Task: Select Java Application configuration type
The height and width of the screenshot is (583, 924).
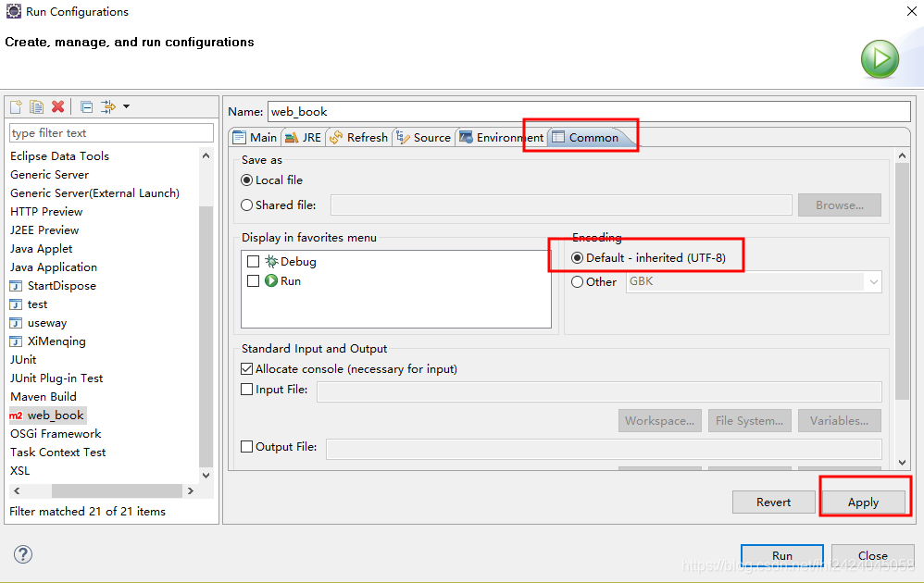Action: pos(54,267)
